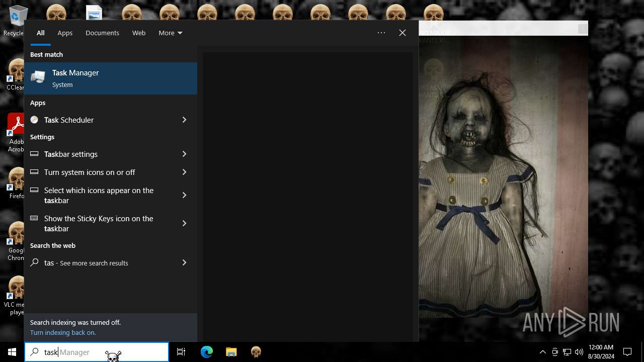Expand Task Scheduler result arrow
644x362 pixels.
point(184,120)
